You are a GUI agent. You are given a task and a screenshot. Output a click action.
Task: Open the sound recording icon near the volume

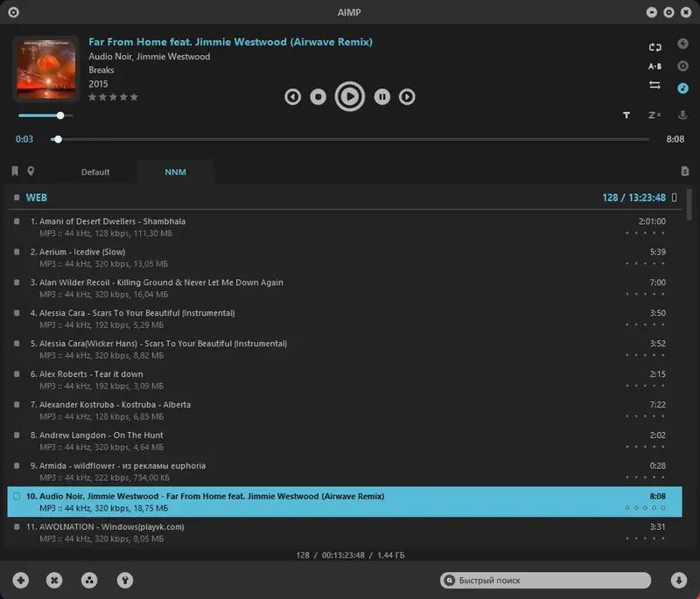pyautogui.click(x=683, y=115)
